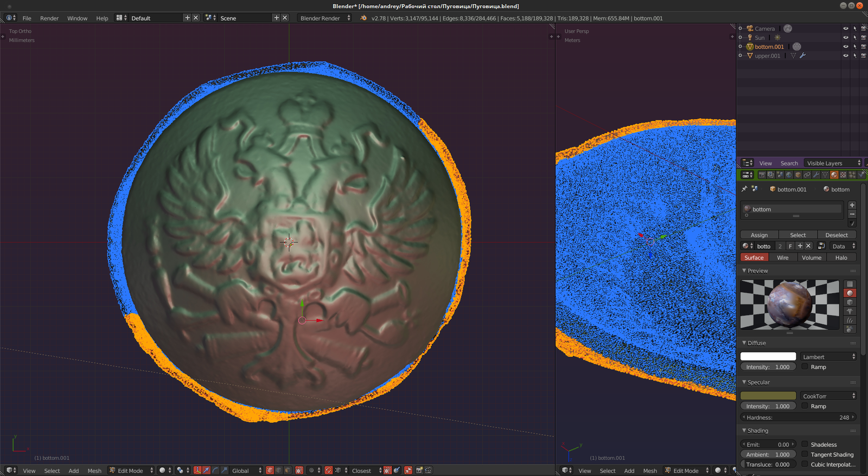Screen dimensions: 868x476
Task: Open the Global orientation dropdown
Action: 246,471
